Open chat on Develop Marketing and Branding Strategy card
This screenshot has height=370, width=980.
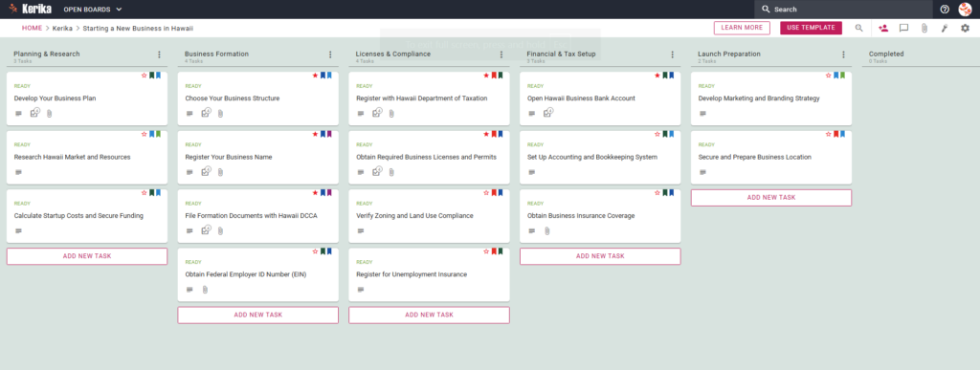click(703, 114)
